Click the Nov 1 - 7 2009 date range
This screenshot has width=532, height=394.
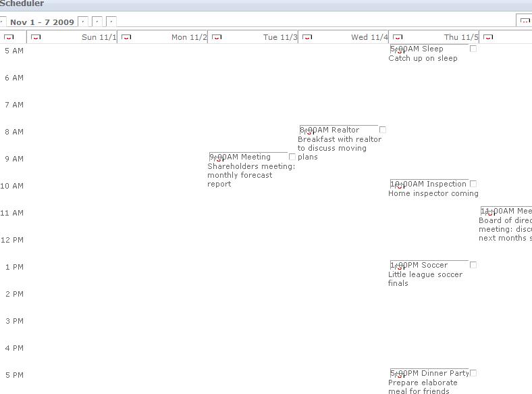tap(42, 22)
